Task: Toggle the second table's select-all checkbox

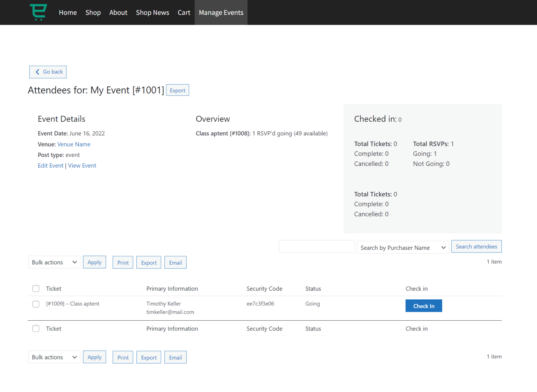Action: tap(36, 328)
